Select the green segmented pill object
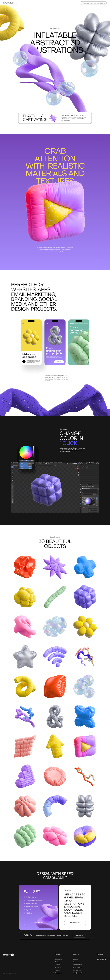The image size is (110, 980). (55, 597)
